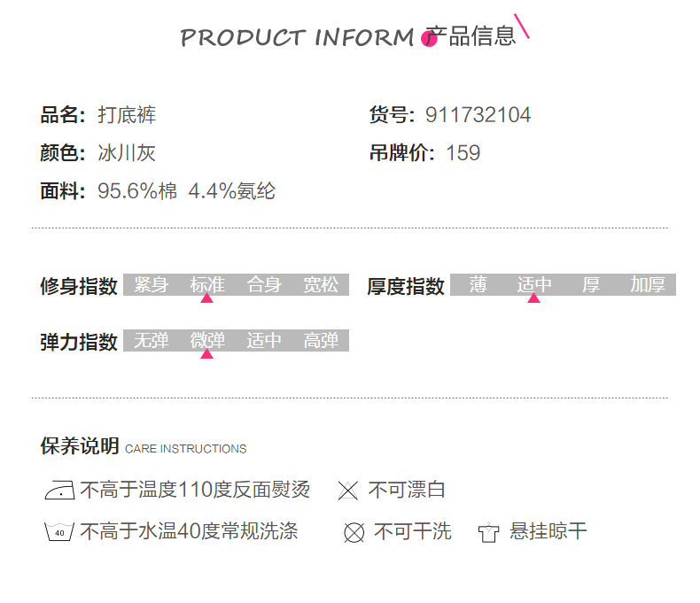This screenshot has height=603, width=700.
Task: Click the item number 911732104
Action: point(478,115)
